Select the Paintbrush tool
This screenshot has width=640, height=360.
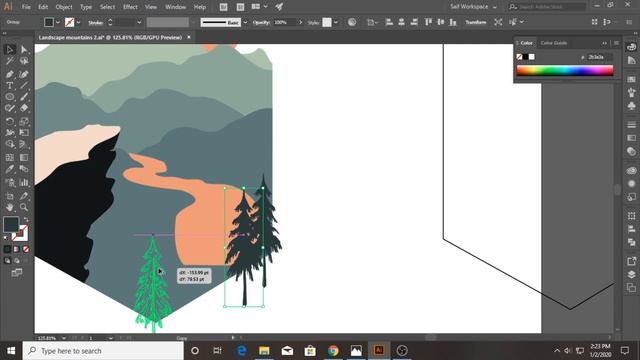tap(24, 97)
